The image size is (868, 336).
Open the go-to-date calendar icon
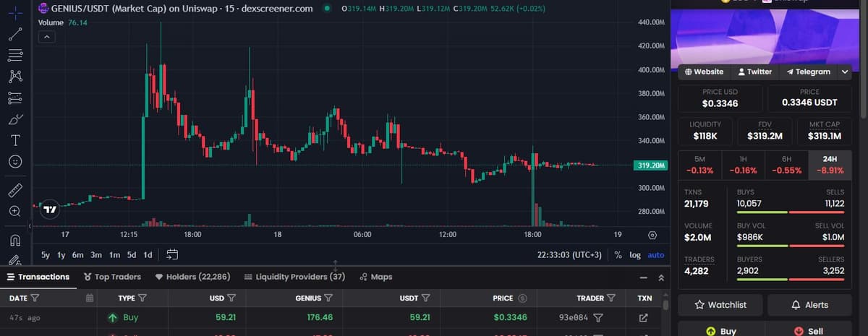tap(172, 254)
